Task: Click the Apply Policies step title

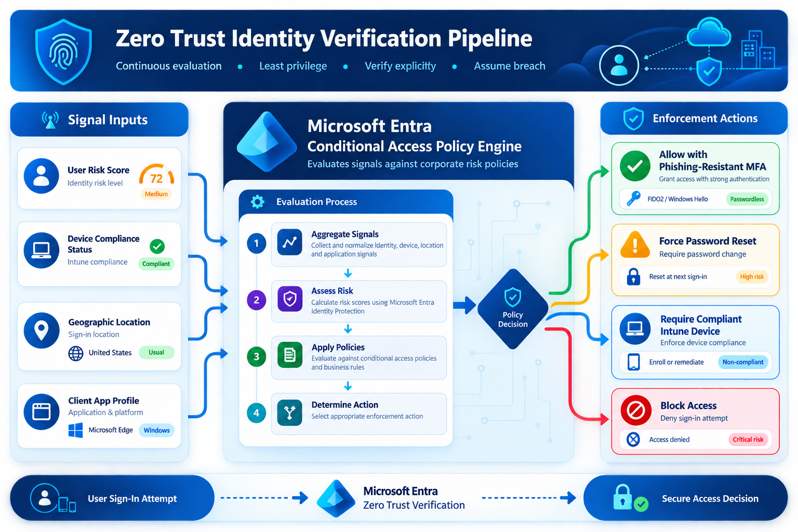Action: 338,348
